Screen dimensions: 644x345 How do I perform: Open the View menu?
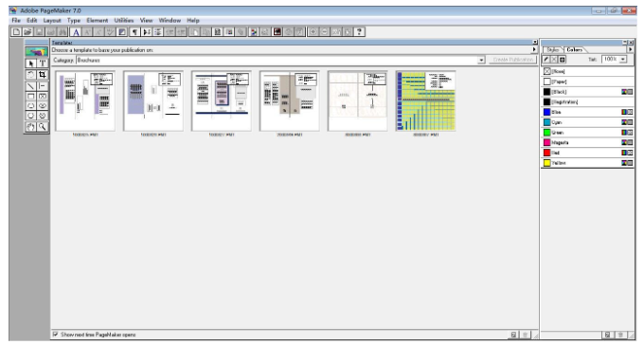[146, 20]
